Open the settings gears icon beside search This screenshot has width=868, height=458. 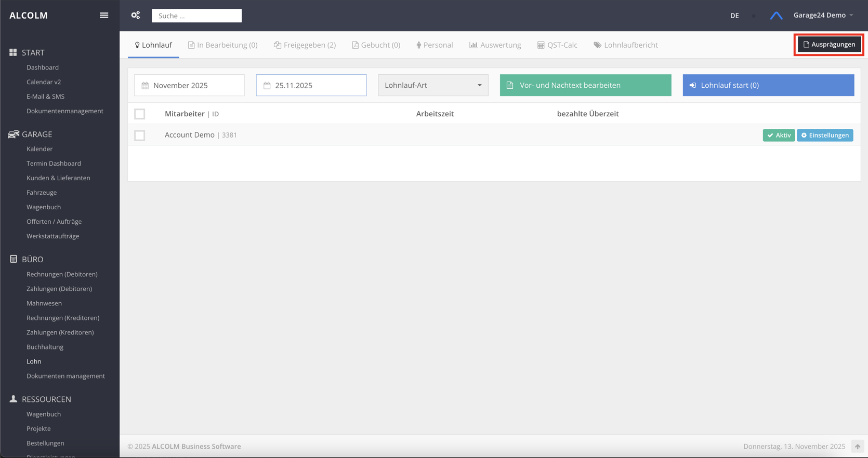(136, 15)
